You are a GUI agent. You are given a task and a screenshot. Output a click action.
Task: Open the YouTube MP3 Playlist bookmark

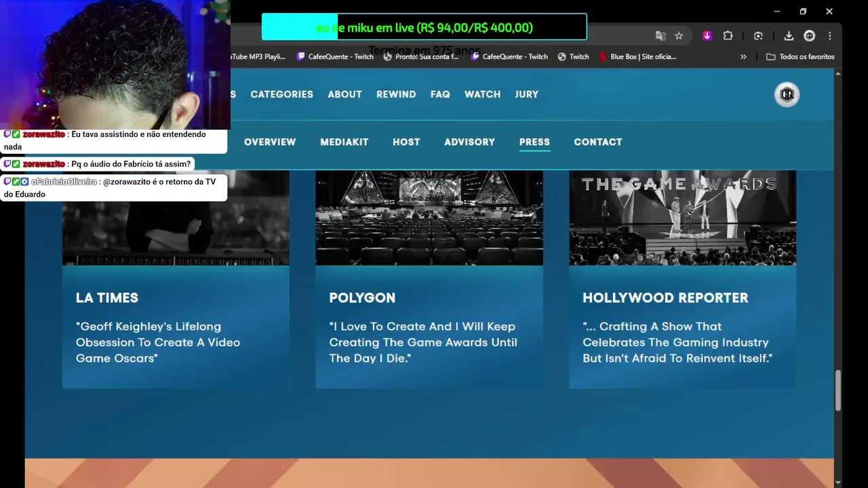tap(258, 57)
